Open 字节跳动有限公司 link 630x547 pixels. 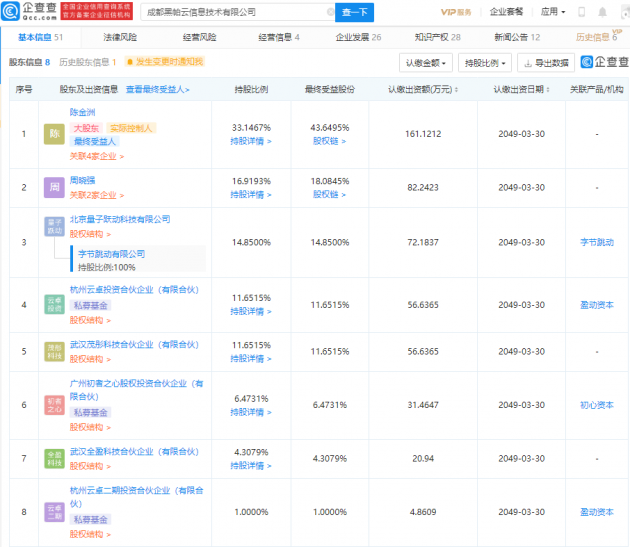click(111, 254)
